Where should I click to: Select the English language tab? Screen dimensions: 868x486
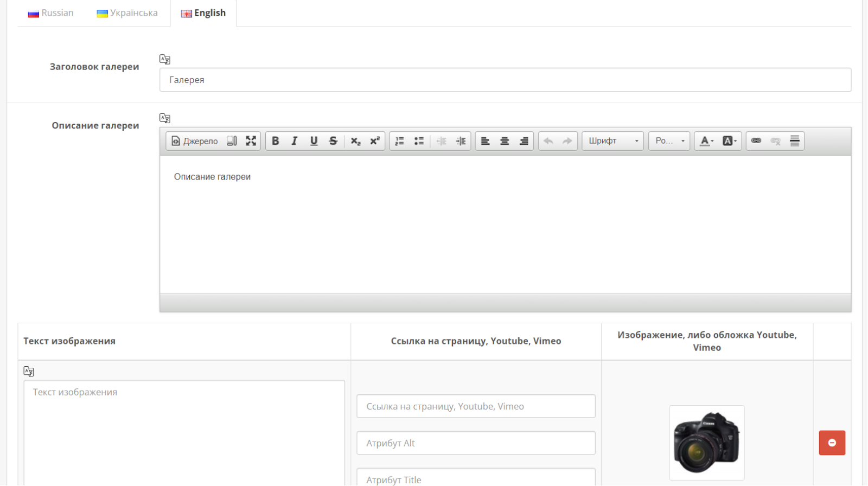click(203, 13)
